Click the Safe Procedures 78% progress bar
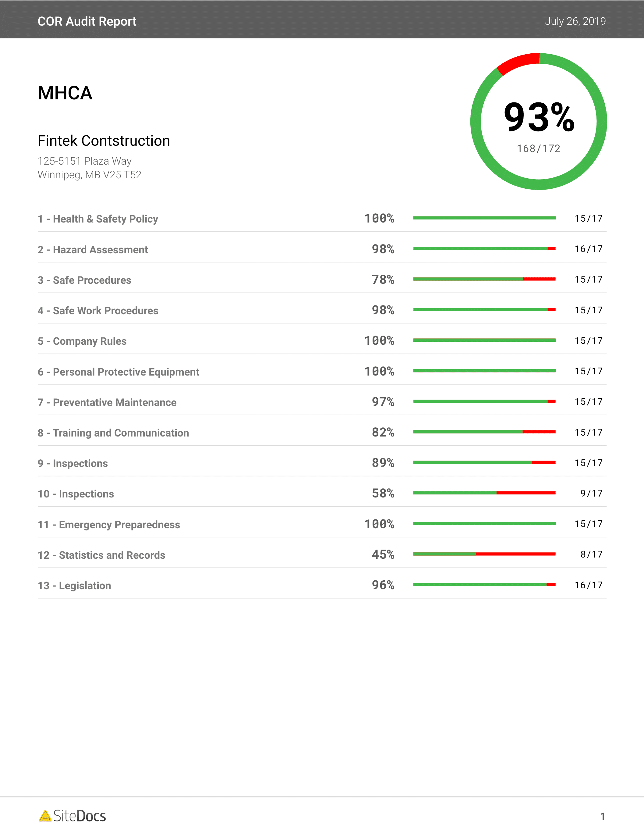Screen dimensions: 644x834 pyautogui.click(x=484, y=279)
